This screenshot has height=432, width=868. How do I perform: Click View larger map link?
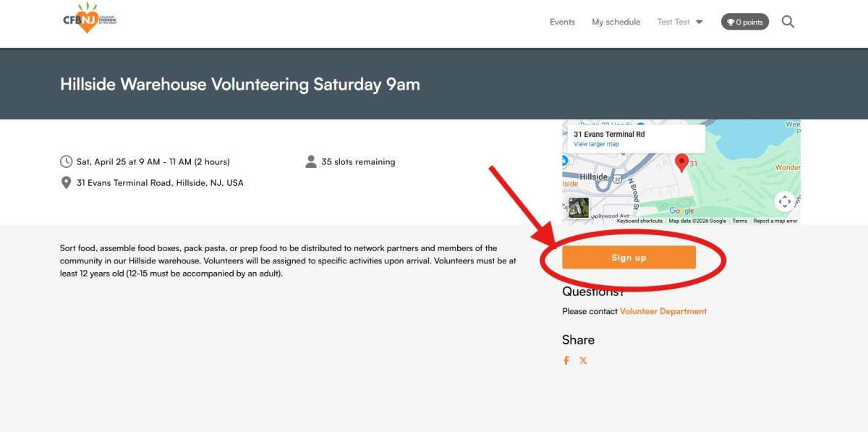click(596, 144)
